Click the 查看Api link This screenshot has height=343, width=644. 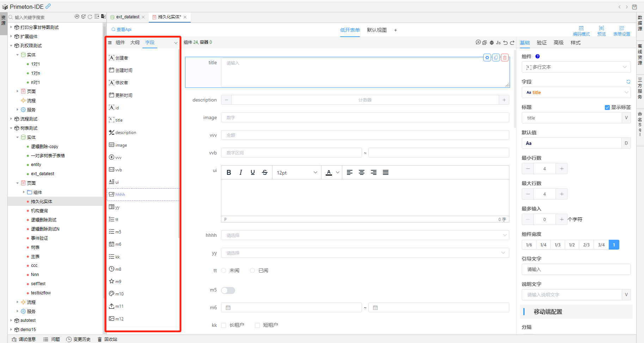point(122,30)
